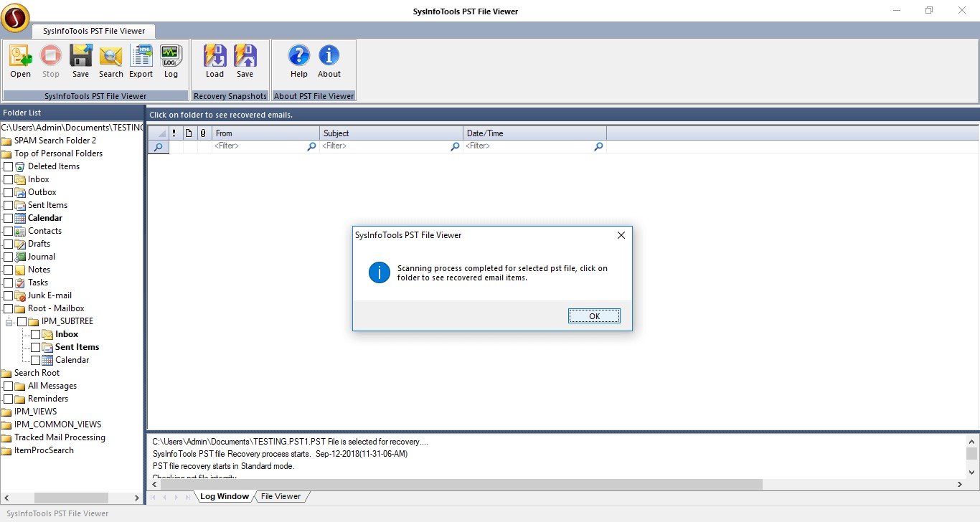Check the Deleted Items folder checkbox
The image size is (980, 522).
point(9,166)
